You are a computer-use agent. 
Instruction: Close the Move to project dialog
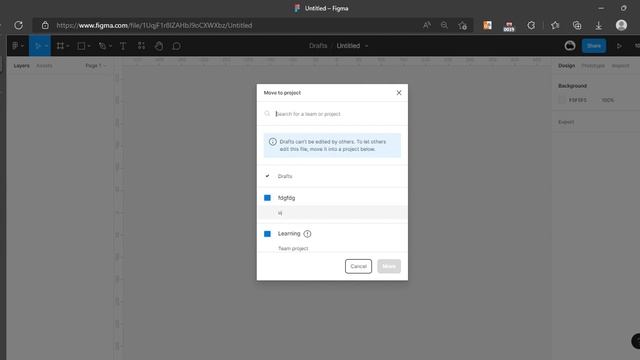point(399,93)
